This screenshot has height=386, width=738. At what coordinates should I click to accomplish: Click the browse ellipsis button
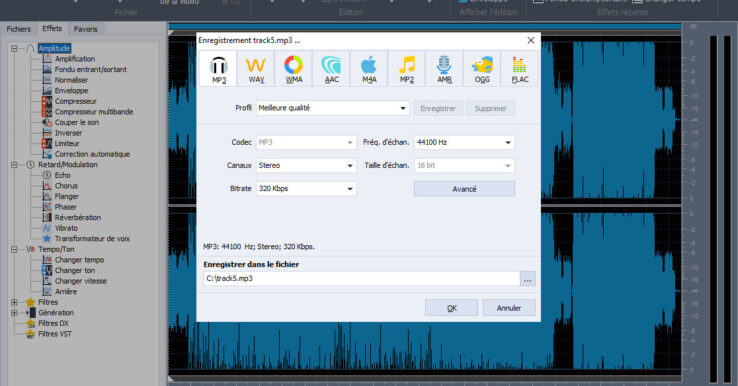click(528, 279)
